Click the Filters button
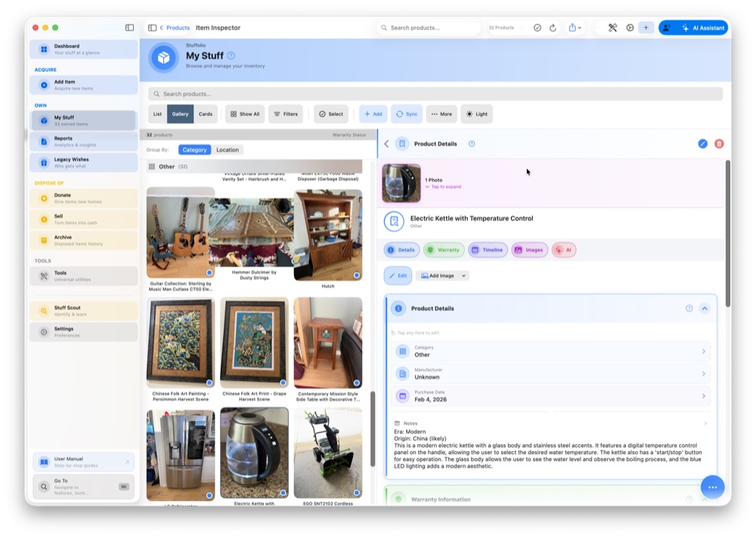Image resolution: width=756 pixels, height=538 pixels. click(286, 114)
